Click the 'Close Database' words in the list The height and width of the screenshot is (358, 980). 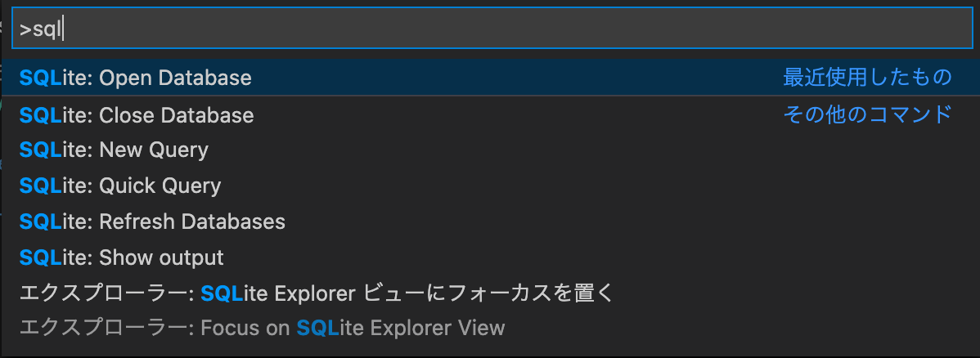176,115
